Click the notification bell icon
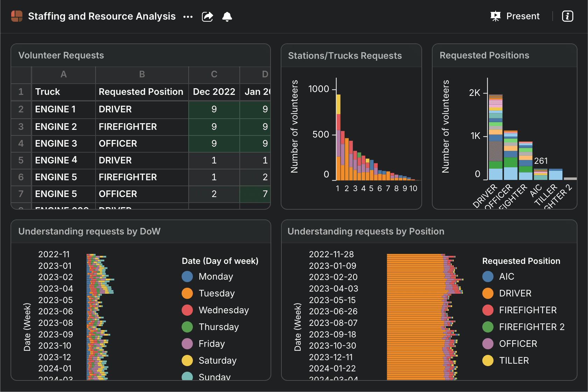This screenshot has height=392, width=588. 227,16
